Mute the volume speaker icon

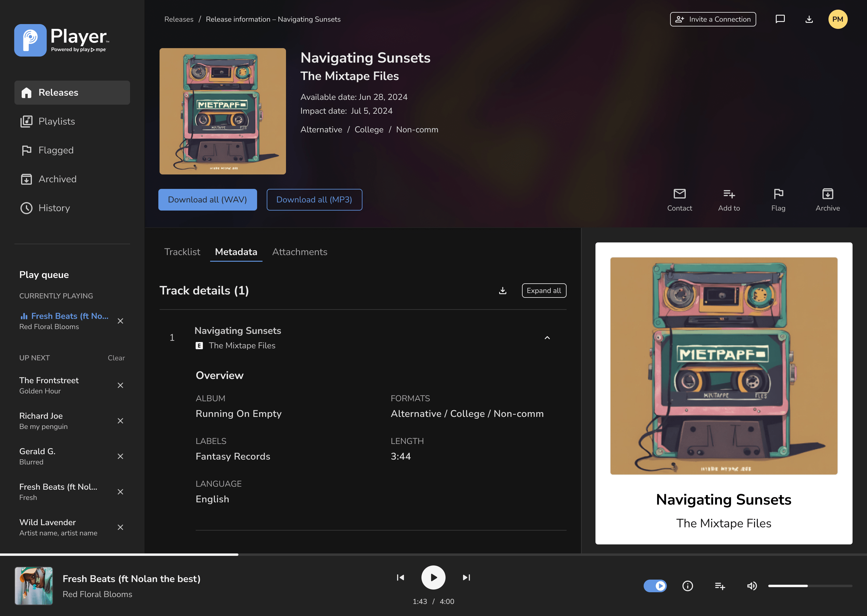752,586
